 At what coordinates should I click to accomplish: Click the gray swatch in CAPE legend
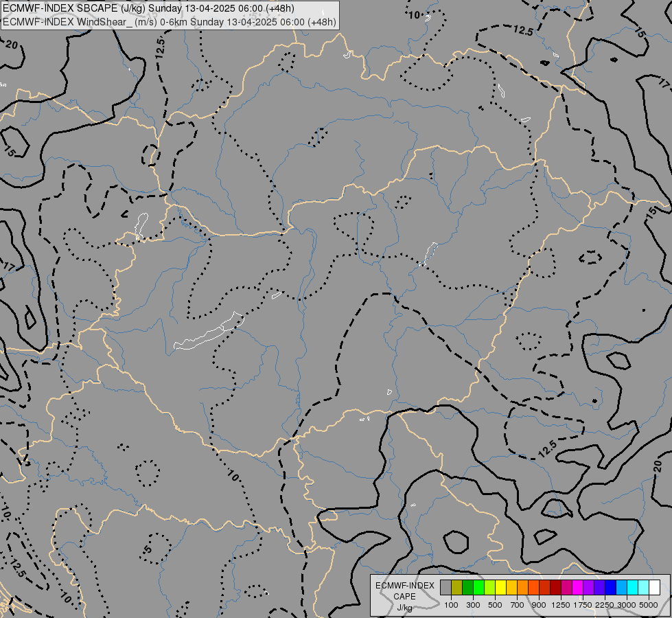[445, 587]
